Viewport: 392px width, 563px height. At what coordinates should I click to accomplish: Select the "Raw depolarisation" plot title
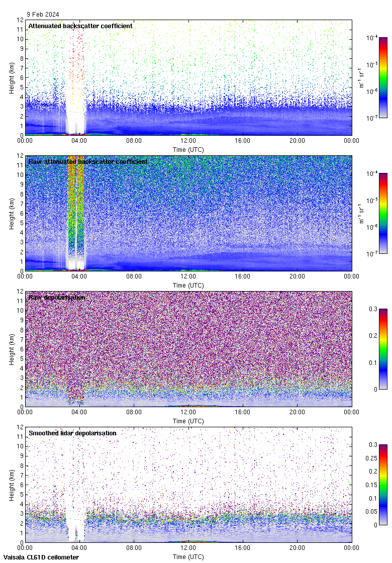pyautogui.click(x=57, y=297)
